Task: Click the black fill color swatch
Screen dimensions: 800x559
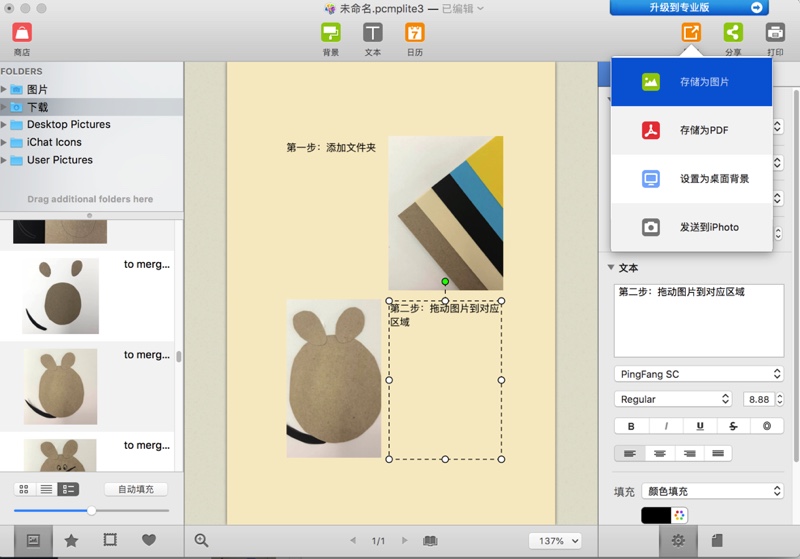Action: tap(655, 515)
